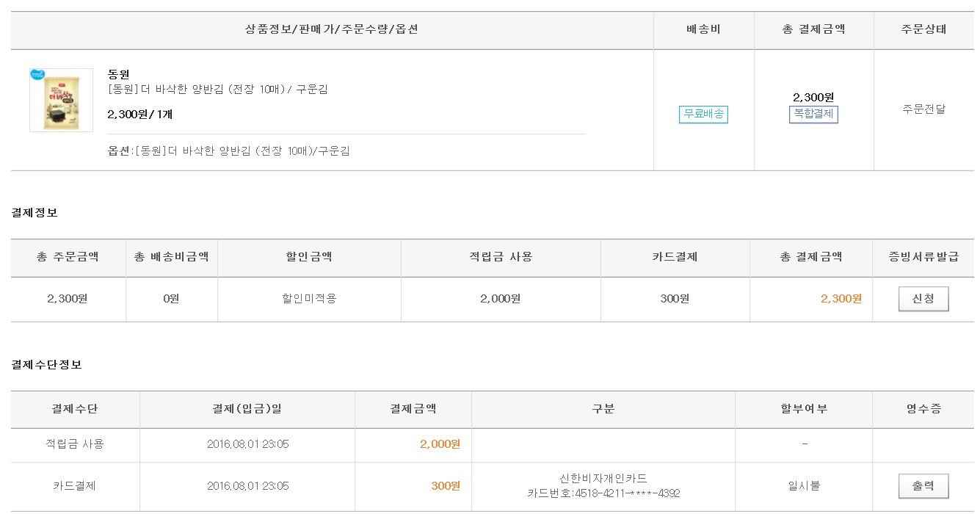Click the card number 4518-4211 text
Viewport: 980px width, 514px height.
603,493
